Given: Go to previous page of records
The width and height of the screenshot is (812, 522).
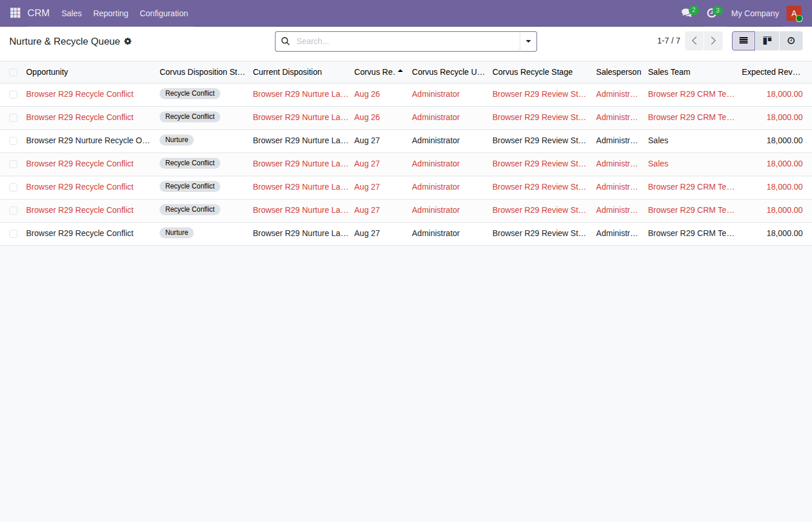Looking at the screenshot, I should 694,41.
